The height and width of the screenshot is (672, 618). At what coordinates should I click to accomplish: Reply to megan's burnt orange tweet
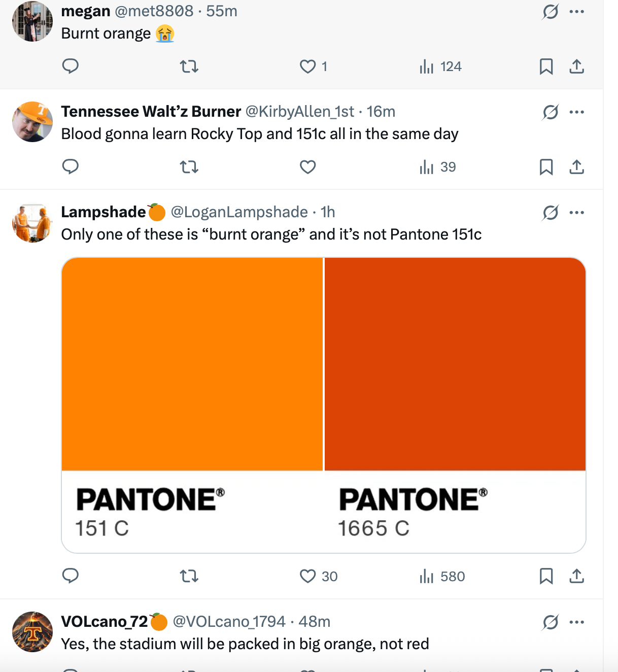pos(71,66)
